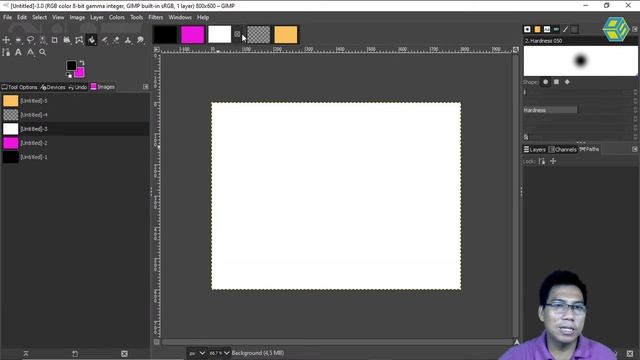Screen dimensions: 640x360
Task: Open the Edit menu
Action: 22,18
